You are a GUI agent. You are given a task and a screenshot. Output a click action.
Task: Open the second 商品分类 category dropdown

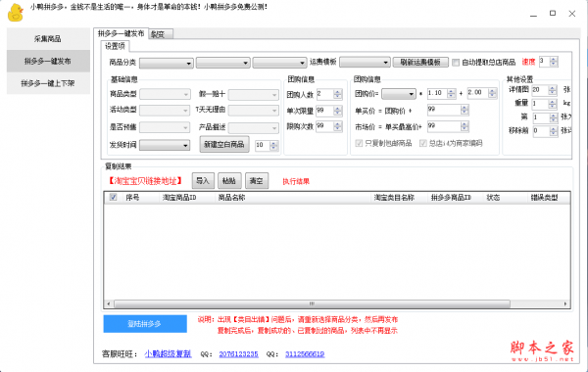[x=223, y=63]
